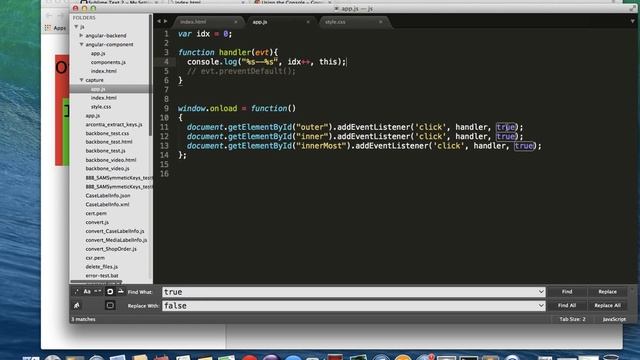Open convert_MediaLabelInfo.js in sidebar

point(116,240)
